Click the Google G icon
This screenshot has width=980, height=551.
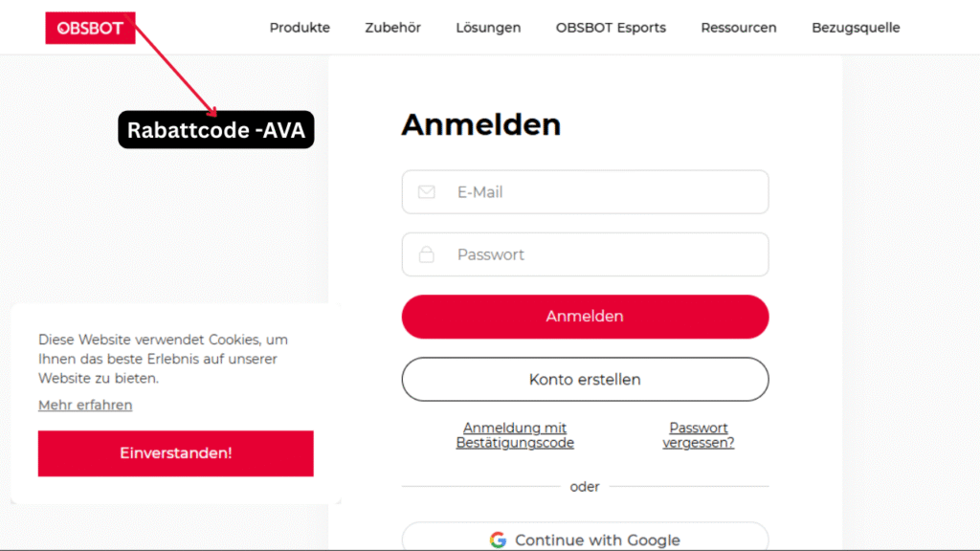500,540
